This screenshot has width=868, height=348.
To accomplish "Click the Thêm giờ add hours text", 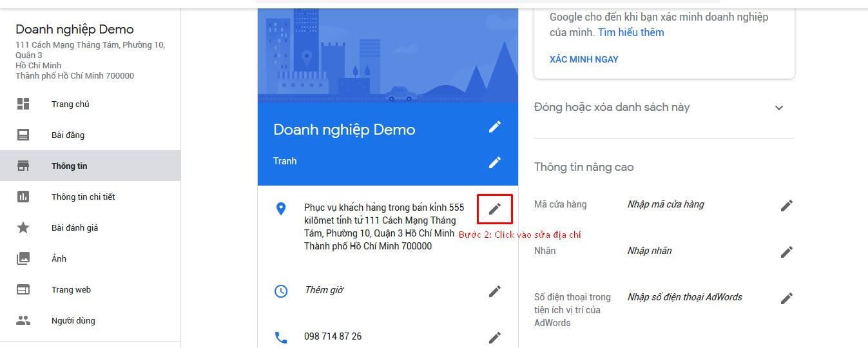I will click(323, 290).
